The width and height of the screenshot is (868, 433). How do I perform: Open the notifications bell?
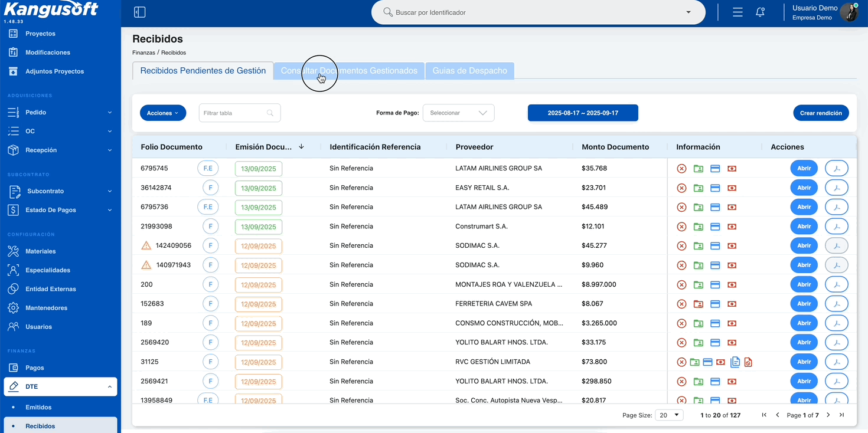tap(761, 12)
